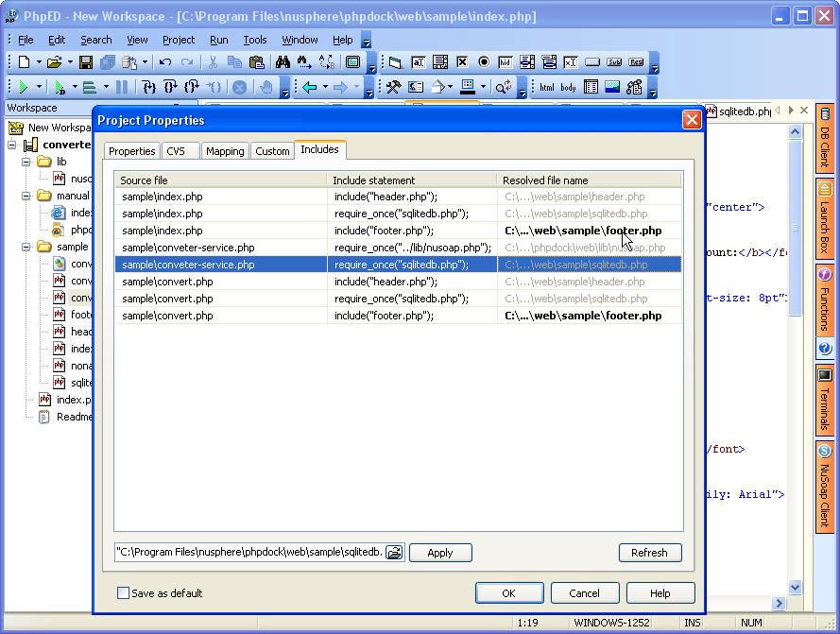The image size is (840, 634).
Task: Click the Undo arrow icon
Action: (165, 62)
